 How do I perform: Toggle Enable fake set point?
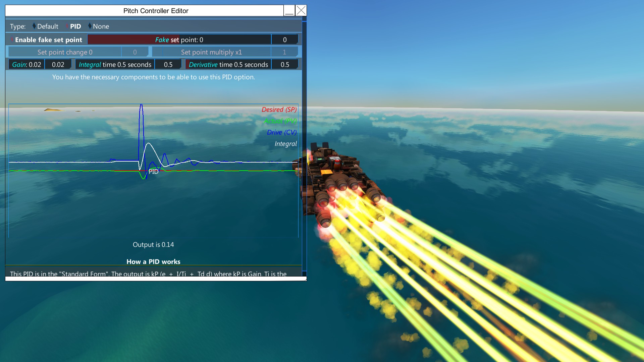(x=46, y=40)
